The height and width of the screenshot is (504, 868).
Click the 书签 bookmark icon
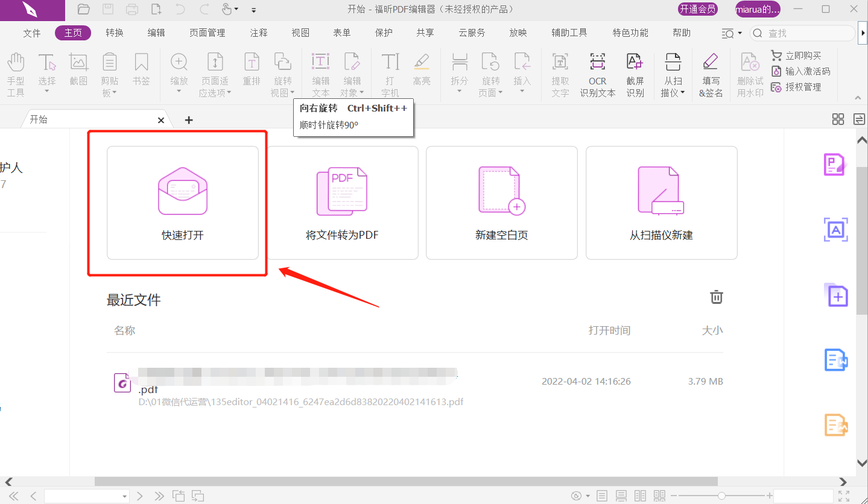pos(141,69)
